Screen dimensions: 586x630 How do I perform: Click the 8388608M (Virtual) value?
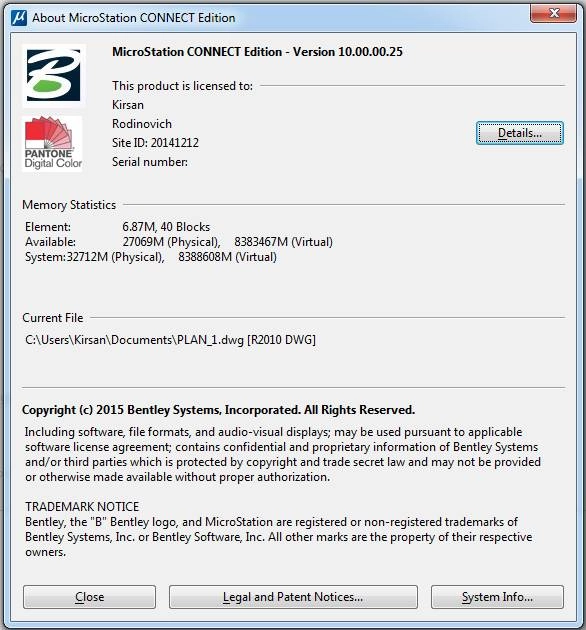227,257
